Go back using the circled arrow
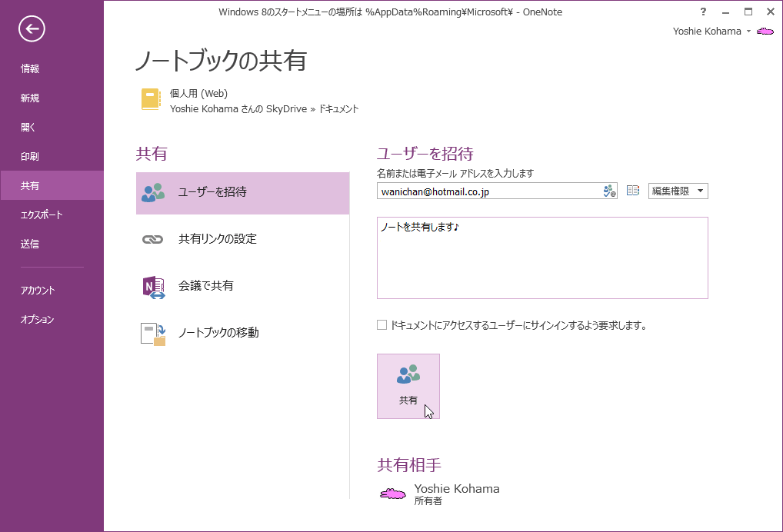Viewport: 783px width, 532px height. pos(32,29)
